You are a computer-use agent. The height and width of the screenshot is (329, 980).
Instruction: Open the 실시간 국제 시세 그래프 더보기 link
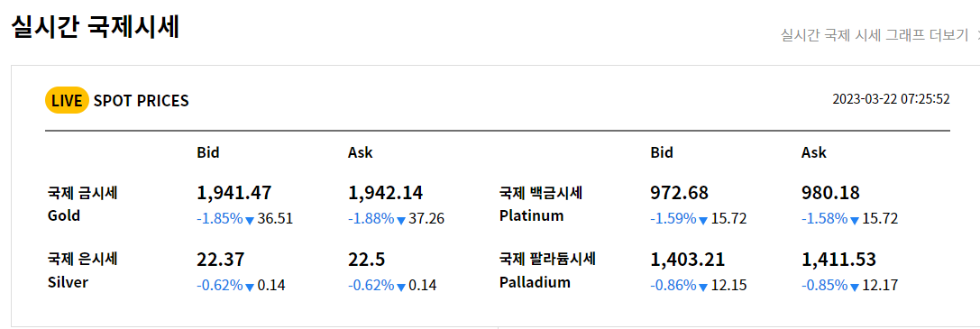[875, 35]
